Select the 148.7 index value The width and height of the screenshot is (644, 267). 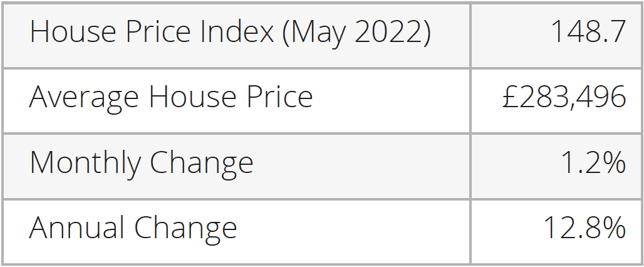pyautogui.click(x=588, y=31)
